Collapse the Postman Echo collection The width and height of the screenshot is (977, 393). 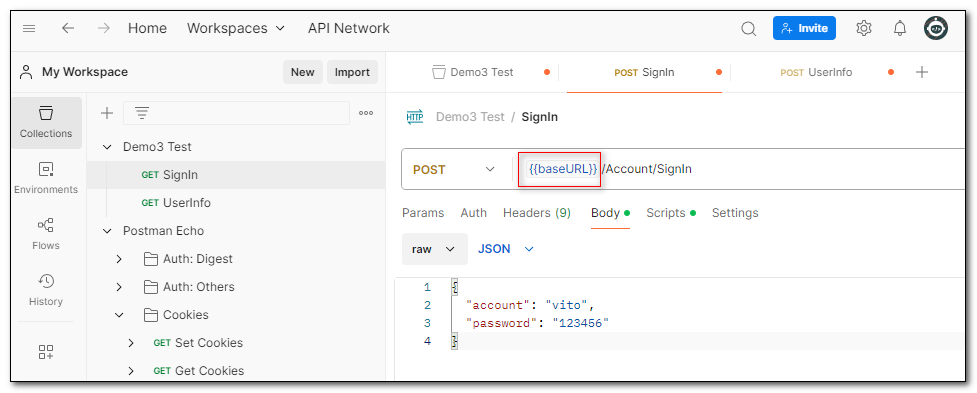[108, 231]
